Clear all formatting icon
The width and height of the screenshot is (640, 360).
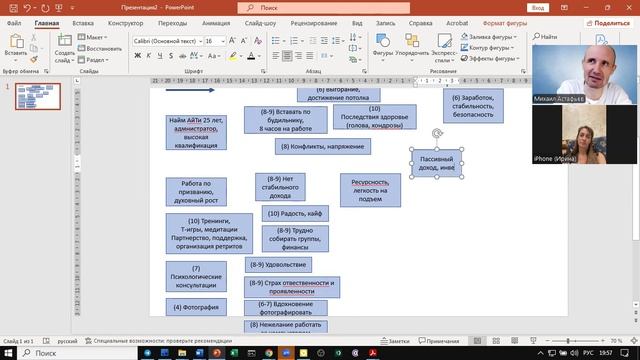(258, 41)
